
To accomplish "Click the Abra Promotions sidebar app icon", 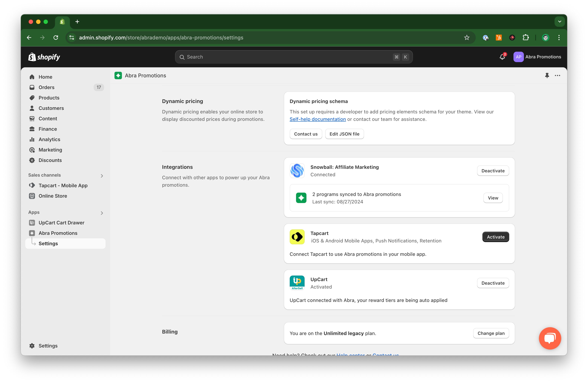I will [x=32, y=233].
